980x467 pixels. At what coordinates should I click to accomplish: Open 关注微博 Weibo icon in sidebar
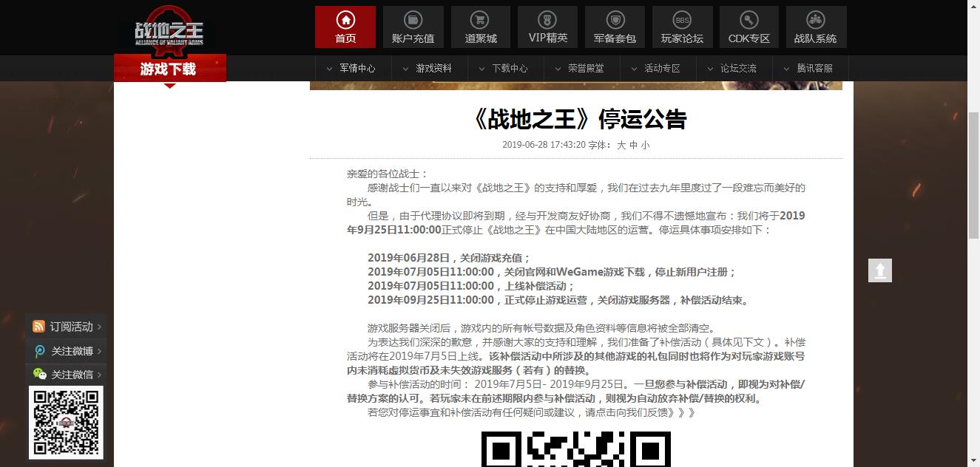click(x=38, y=351)
